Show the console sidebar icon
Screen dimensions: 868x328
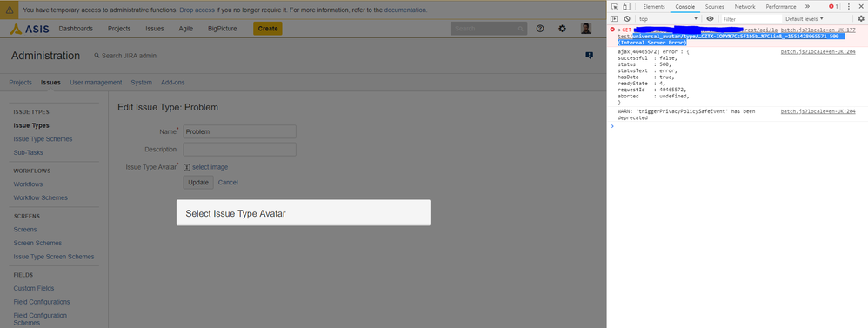(614, 19)
